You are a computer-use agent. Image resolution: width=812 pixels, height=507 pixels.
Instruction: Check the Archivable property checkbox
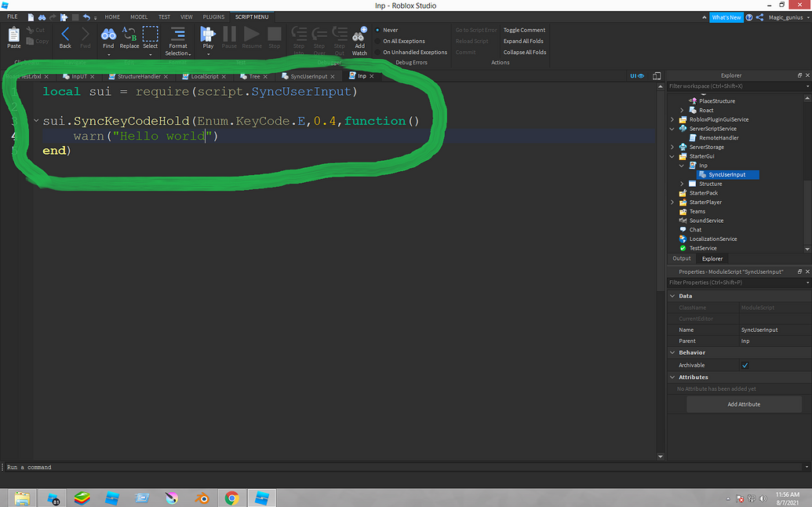coord(744,364)
